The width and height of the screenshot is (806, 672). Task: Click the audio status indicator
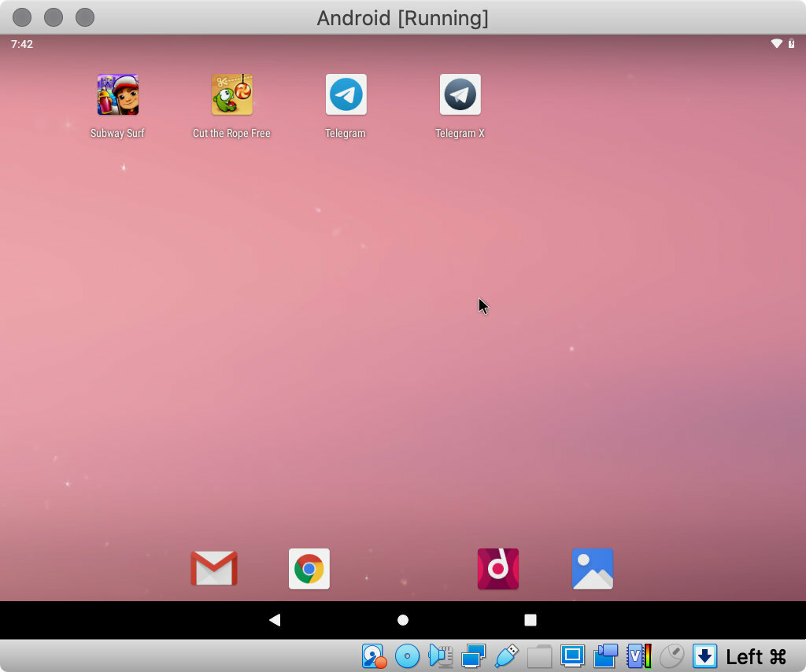point(440,655)
